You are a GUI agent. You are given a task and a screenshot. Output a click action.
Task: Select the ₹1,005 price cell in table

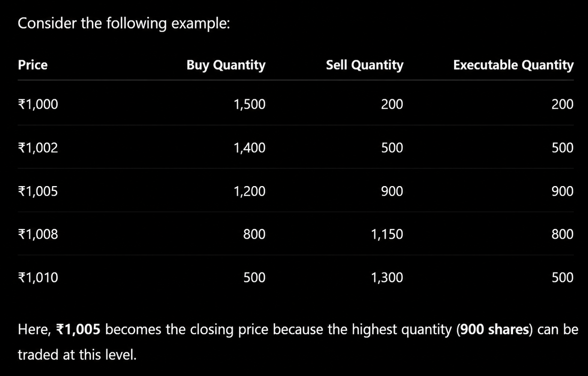(38, 191)
